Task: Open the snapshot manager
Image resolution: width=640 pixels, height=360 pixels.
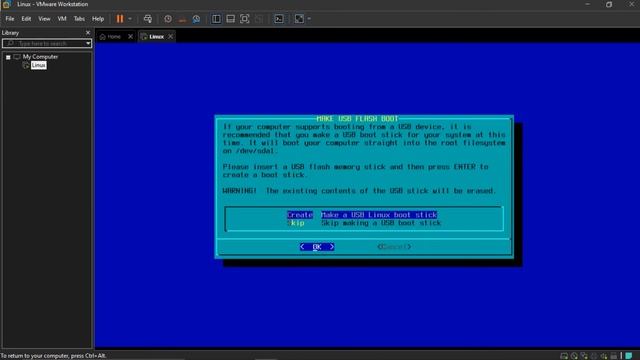Action: 196,19
